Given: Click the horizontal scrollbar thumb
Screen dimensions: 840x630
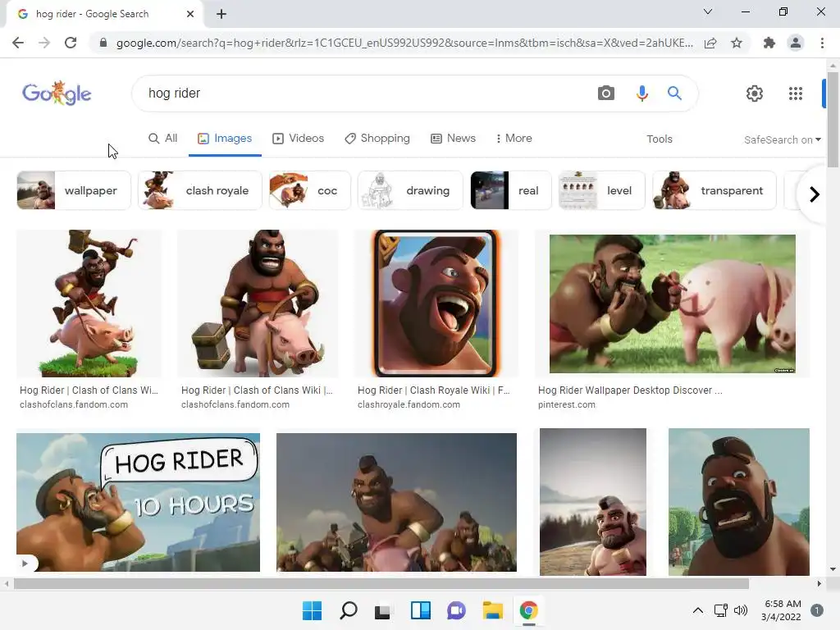Looking at the screenshot, I should (x=381, y=583).
